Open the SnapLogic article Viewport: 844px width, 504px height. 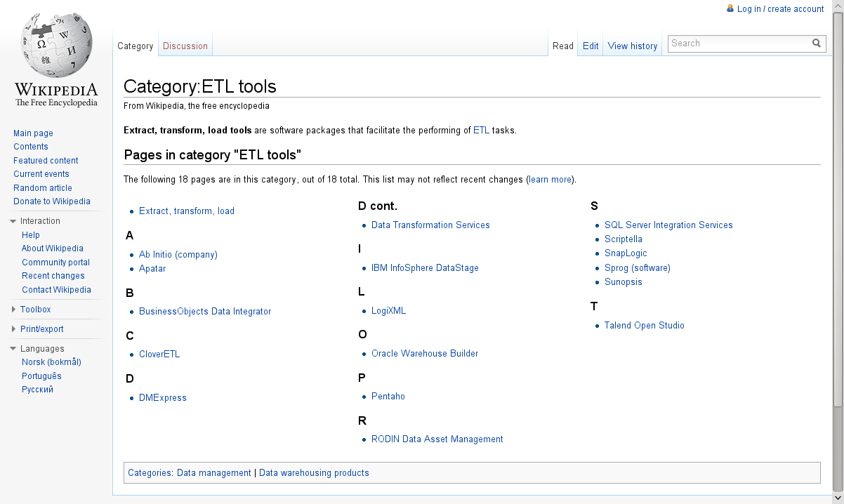626,253
